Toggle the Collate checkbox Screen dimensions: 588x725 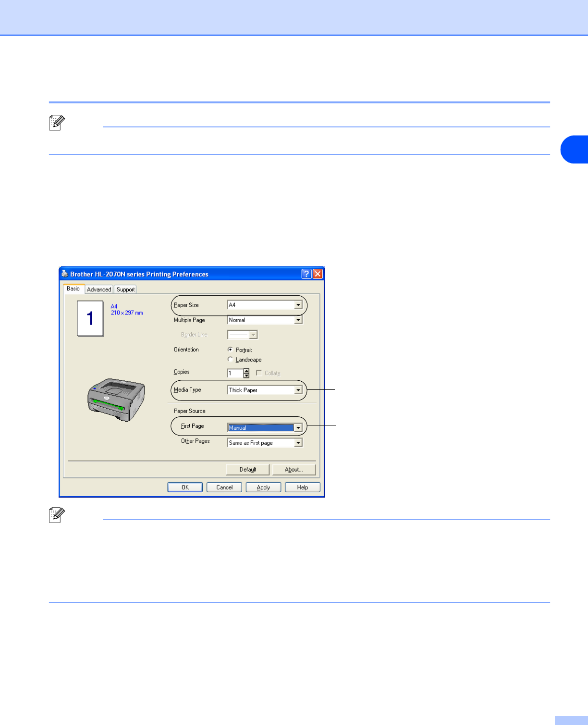point(259,373)
